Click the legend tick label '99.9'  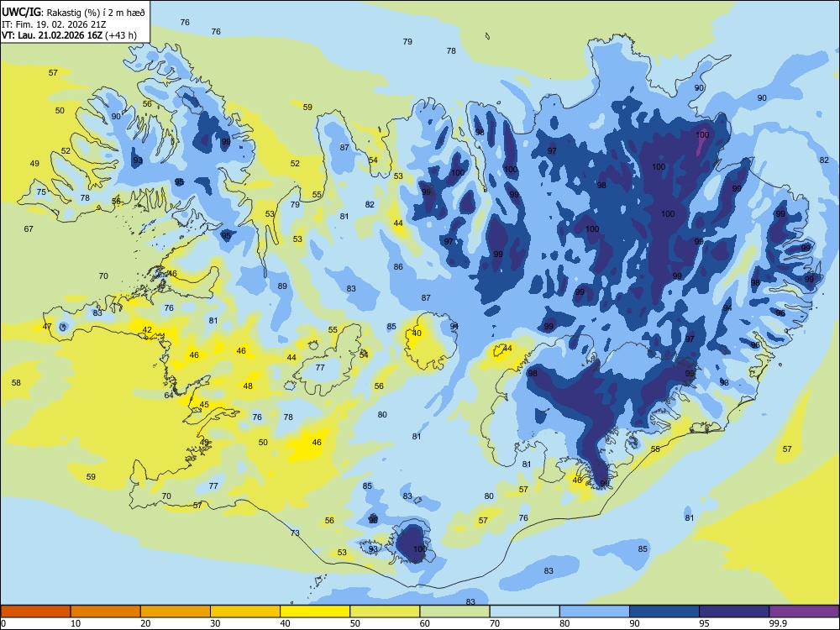tap(777, 623)
